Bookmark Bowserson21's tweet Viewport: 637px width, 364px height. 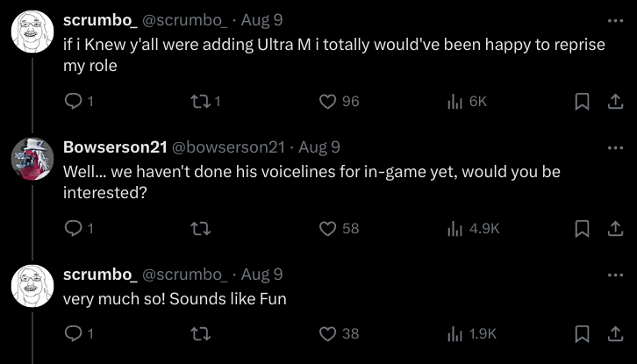(x=581, y=228)
